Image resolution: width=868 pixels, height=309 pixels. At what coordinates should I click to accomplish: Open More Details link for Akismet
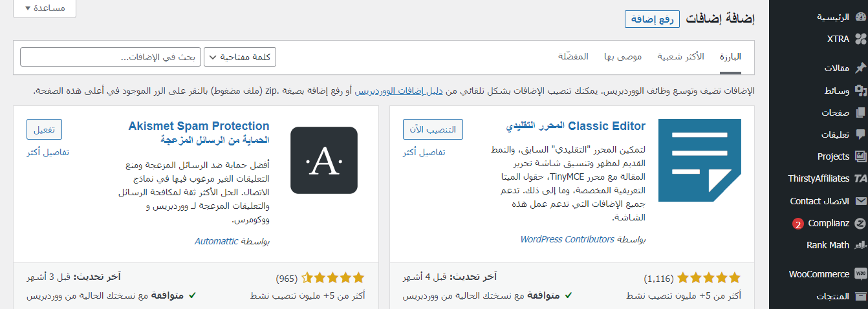48,153
